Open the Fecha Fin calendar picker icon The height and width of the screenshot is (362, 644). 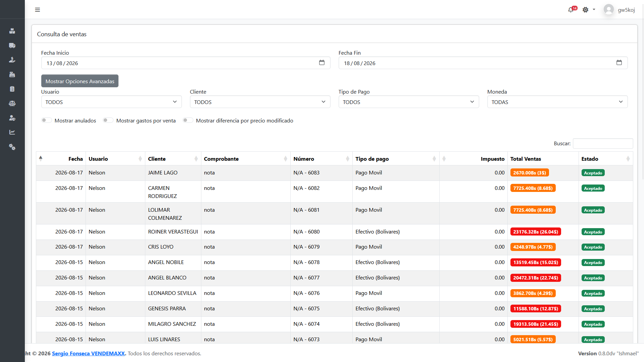(619, 63)
